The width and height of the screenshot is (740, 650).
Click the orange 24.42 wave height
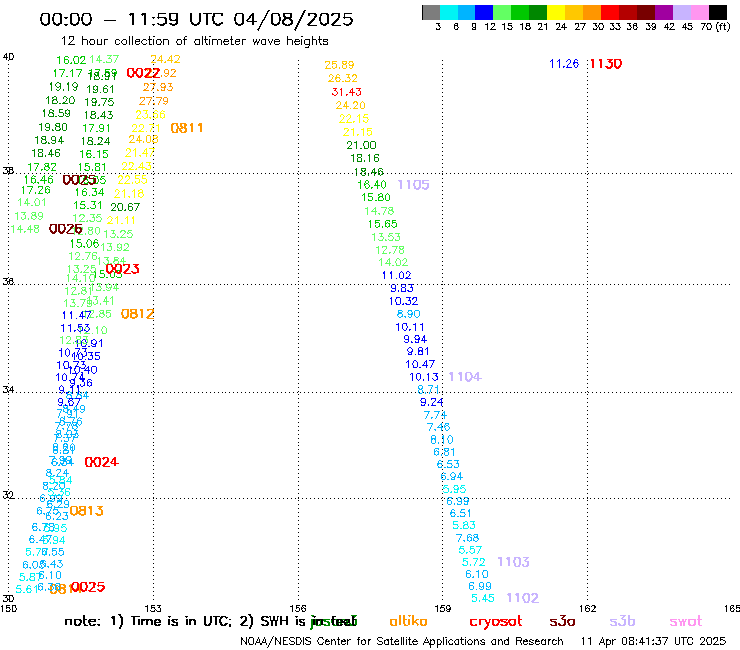(165, 59)
